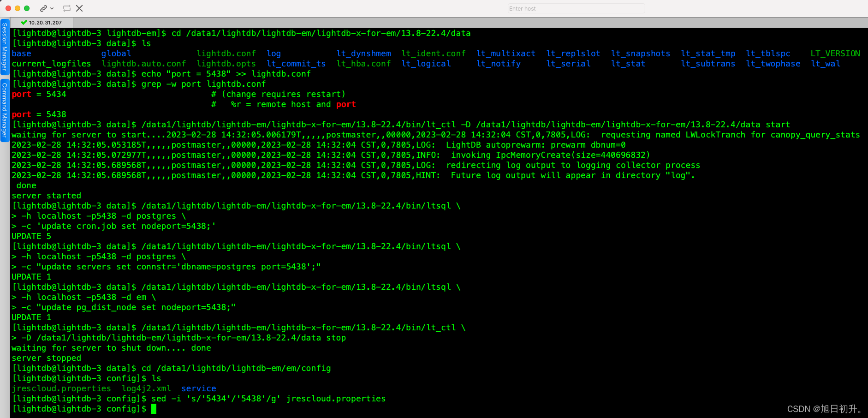
Task: Click 'cd /data1/lightdb/lightdb-em/em/config' command
Action: pyautogui.click(x=236, y=368)
